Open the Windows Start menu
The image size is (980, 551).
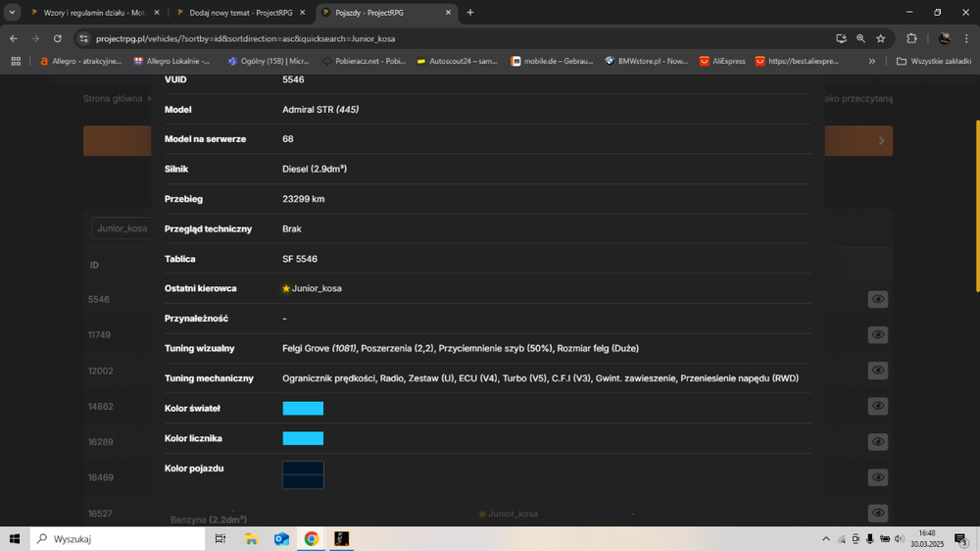click(x=15, y=538)
